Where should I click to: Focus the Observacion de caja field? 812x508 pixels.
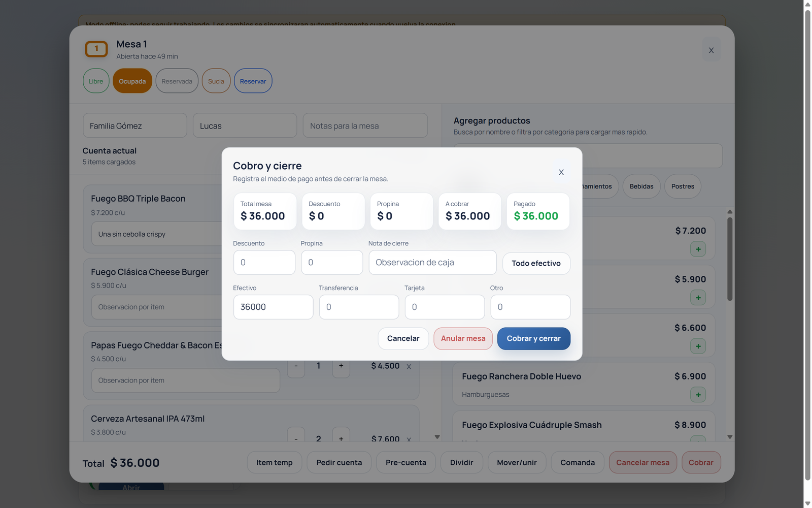click(x=432, y=263)
